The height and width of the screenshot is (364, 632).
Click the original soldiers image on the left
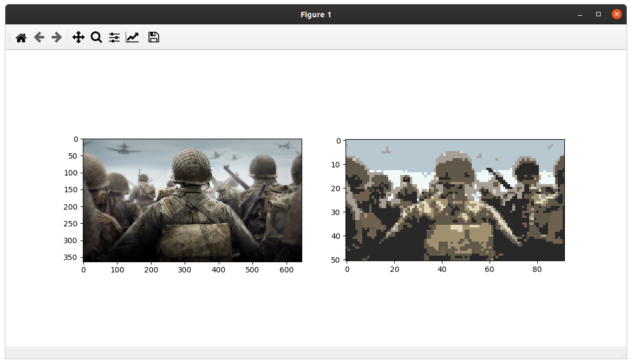coord(193,200)
